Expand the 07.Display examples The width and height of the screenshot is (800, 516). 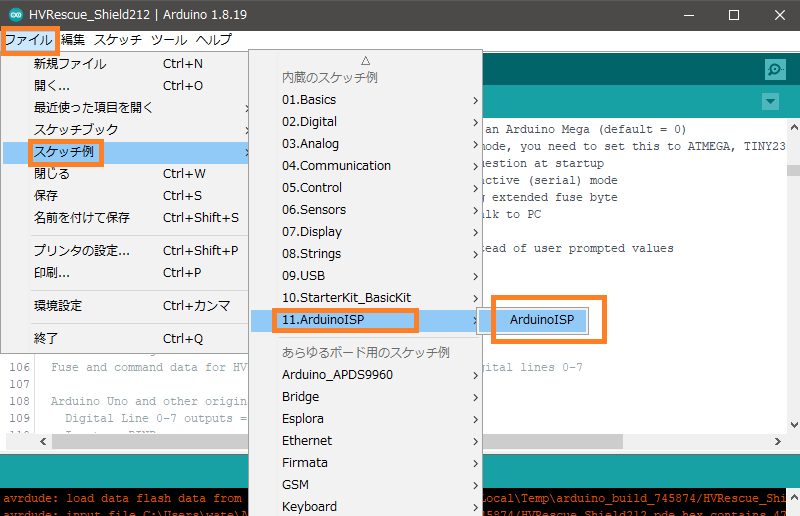coord(366,232)
